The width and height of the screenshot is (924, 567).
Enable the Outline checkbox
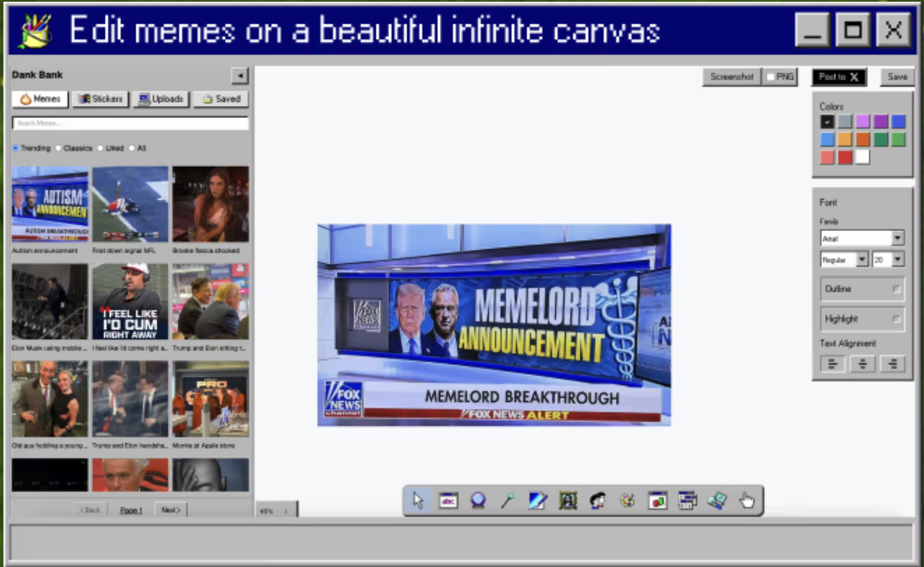(896, 289)
